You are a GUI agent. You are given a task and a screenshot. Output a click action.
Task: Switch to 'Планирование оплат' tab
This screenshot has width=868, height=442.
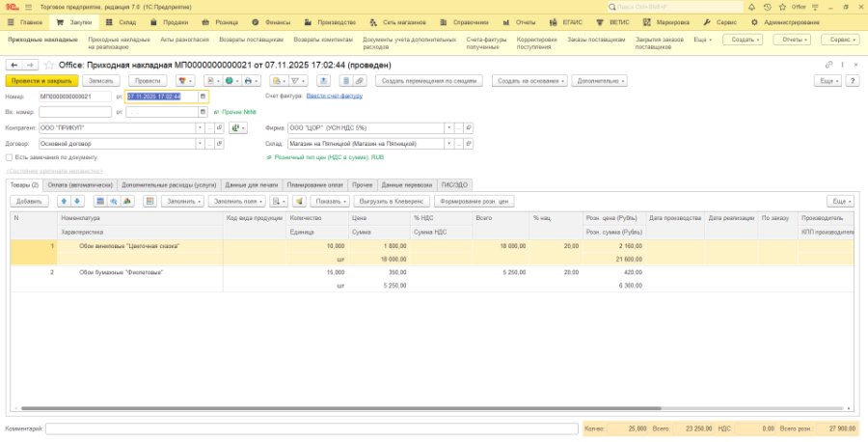[x=315, y=185]
